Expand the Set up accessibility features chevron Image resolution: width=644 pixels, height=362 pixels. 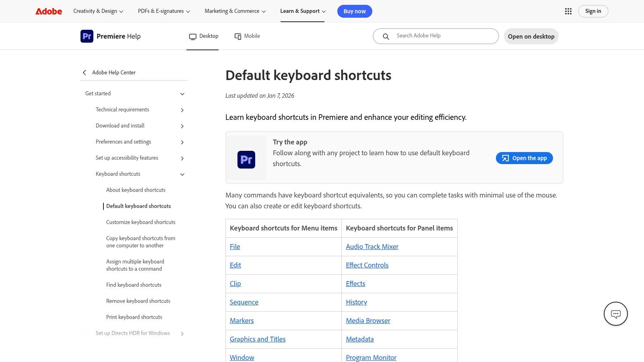(x=182, y=158)
